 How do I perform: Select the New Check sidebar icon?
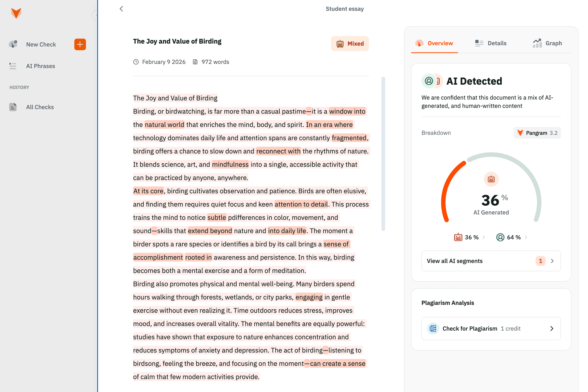13,44
